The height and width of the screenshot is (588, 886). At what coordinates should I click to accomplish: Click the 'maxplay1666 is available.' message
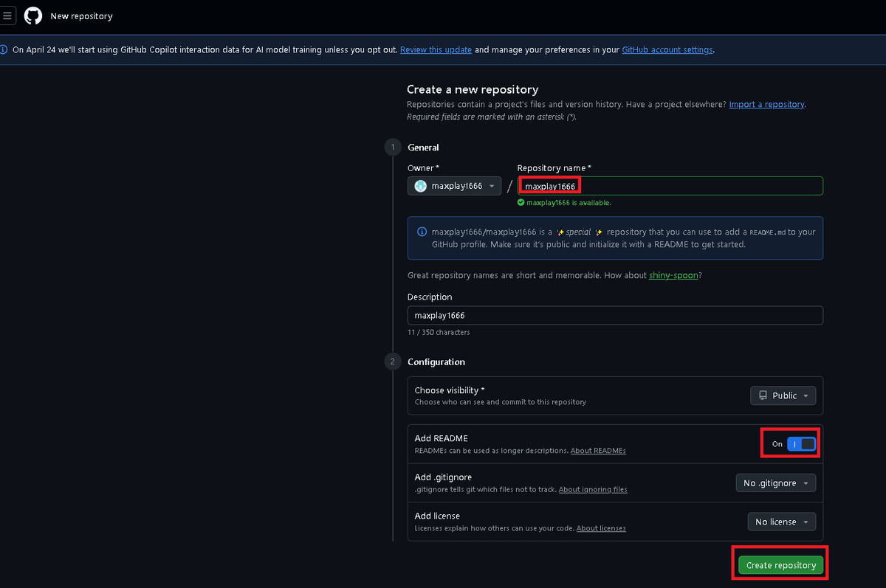pos(569,202)
